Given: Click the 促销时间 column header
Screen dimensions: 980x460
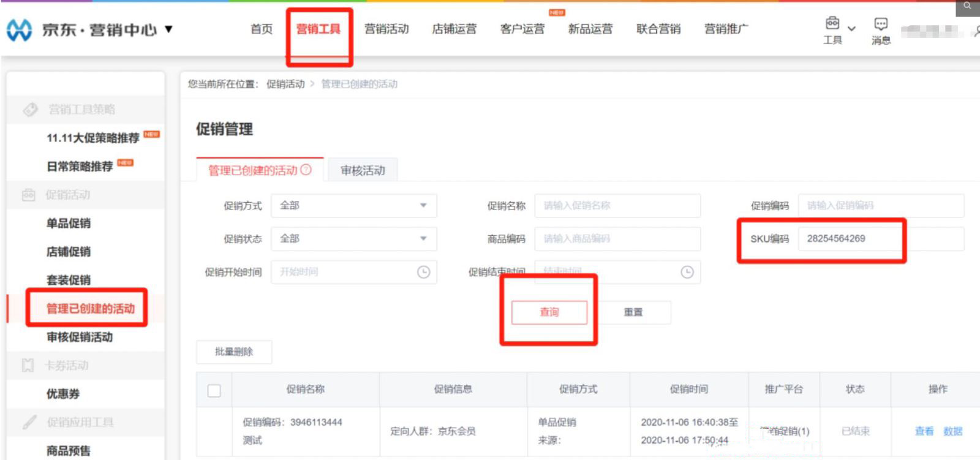Looking at the screenshot, I should pos(689,389).
